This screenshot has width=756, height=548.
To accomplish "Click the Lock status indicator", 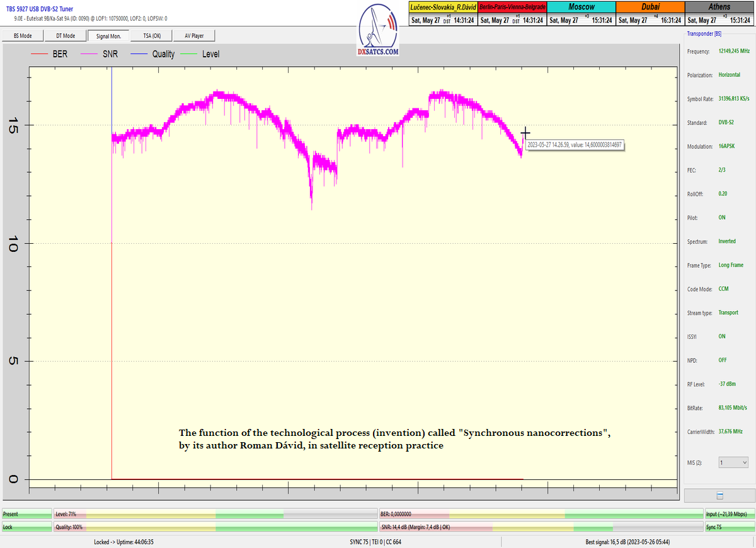I will (x=26, y=527).
